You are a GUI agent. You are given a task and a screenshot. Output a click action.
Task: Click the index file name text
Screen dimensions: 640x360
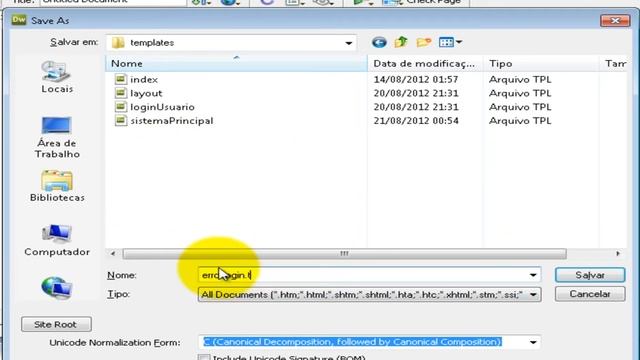[x=144, y=80]
